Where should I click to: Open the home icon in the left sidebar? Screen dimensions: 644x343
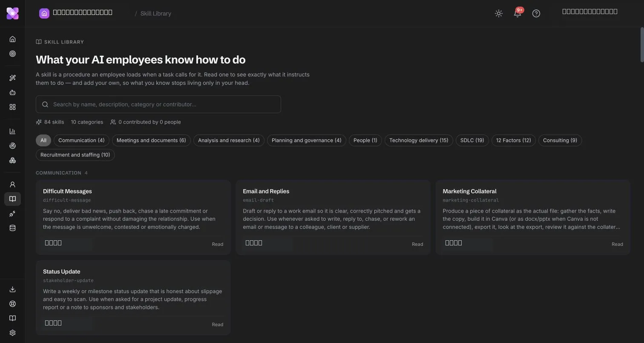coord(12,39)
